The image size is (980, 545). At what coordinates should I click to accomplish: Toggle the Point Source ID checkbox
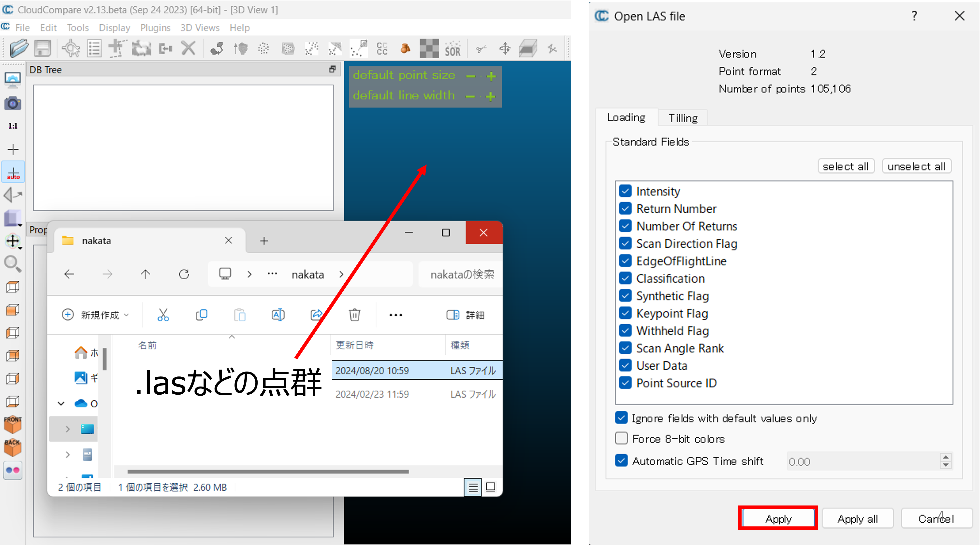pyautogui.click(x=625, y=383)
